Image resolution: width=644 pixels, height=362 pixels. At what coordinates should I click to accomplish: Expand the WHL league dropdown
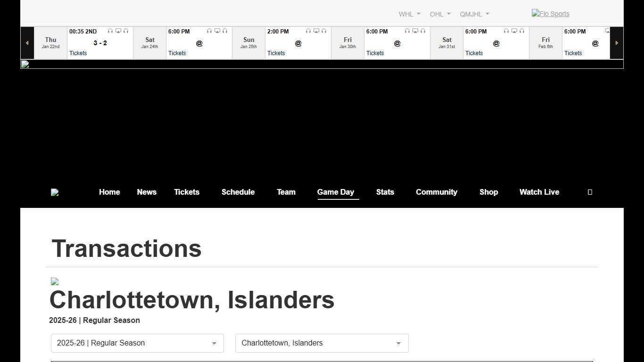[x=408, y=14]
